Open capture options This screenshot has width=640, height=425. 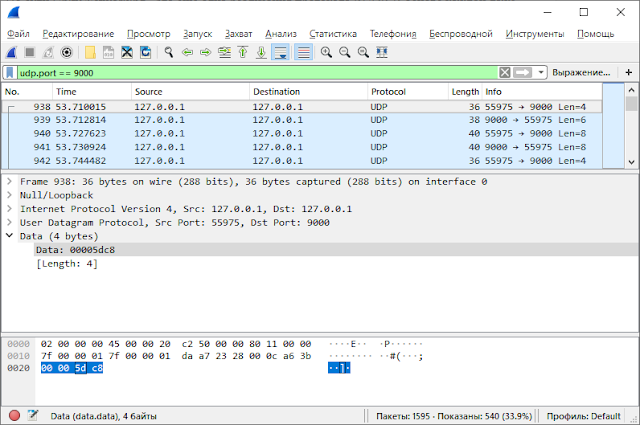(67, 52)
